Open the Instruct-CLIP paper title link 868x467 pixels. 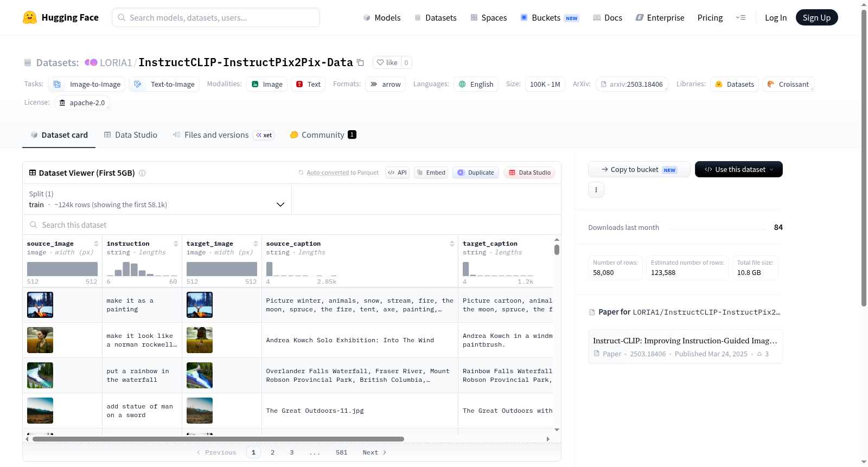point(685,341)
